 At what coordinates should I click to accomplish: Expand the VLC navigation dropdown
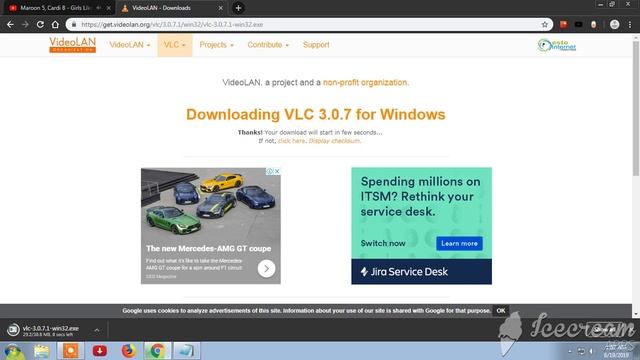point(175,45)
